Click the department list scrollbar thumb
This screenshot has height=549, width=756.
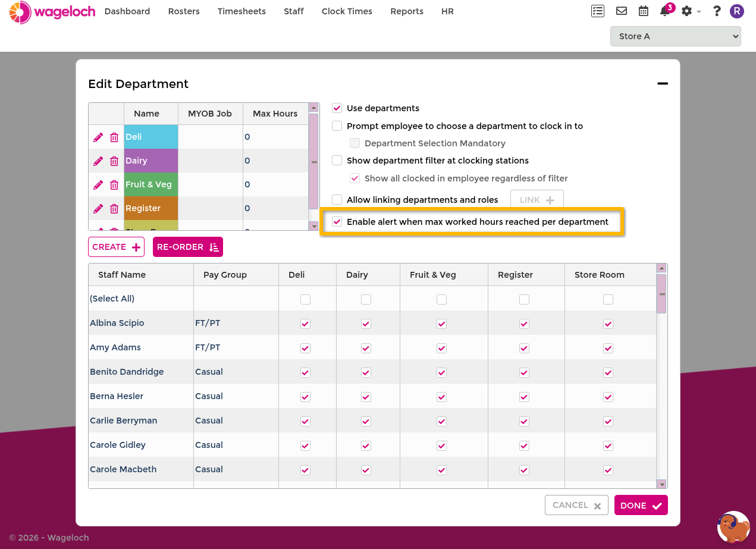[313, 161]
